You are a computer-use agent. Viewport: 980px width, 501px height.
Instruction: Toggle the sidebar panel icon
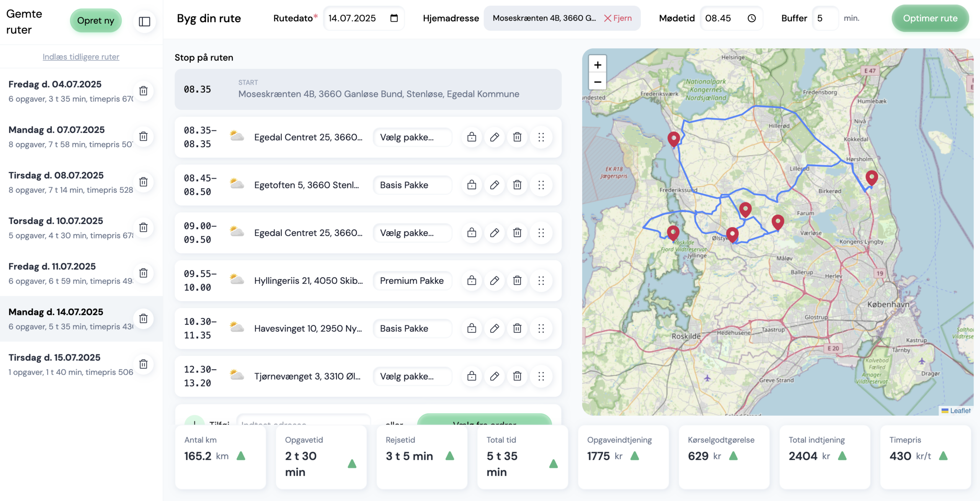point(144,21)
